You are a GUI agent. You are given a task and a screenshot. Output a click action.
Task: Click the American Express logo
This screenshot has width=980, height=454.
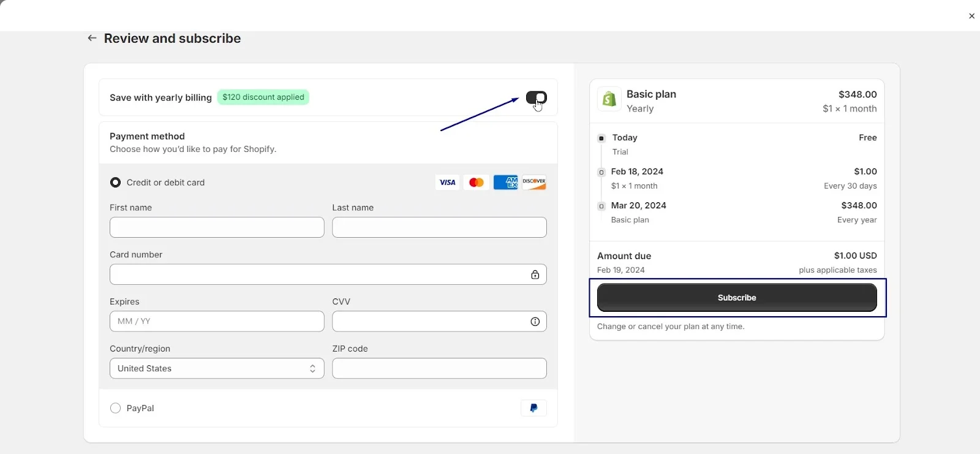[x=505, y=183]
